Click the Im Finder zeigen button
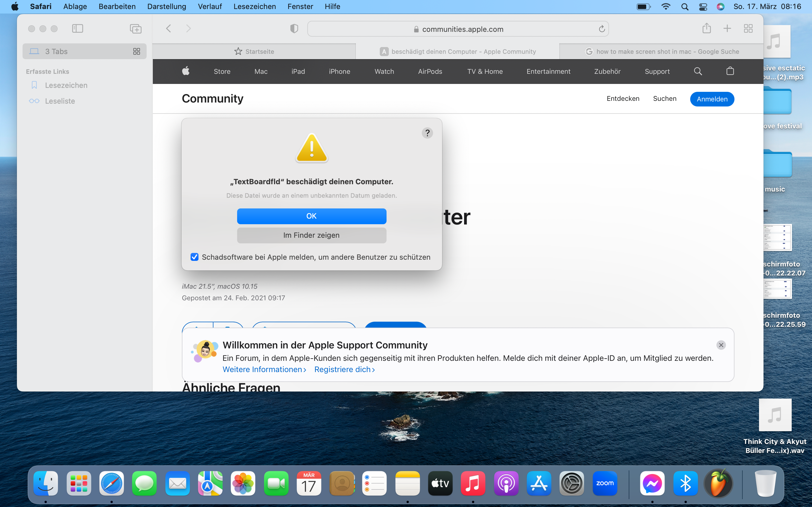812x507 pixels. coord(311,235)
